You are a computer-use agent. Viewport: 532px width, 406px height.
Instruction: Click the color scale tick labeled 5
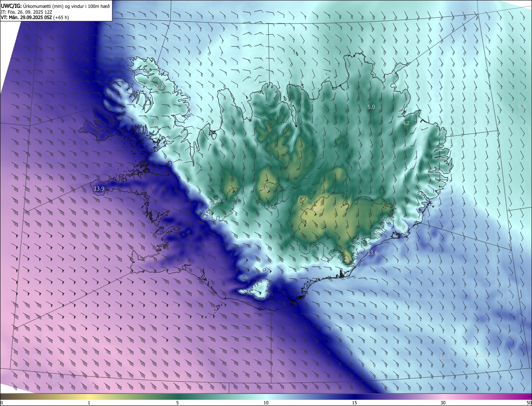coord(177,403)
